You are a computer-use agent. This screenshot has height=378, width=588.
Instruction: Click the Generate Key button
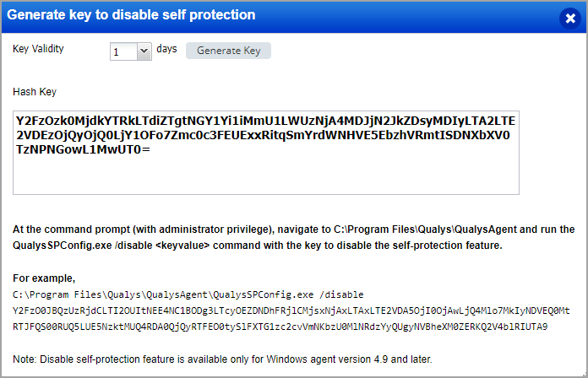228,51
